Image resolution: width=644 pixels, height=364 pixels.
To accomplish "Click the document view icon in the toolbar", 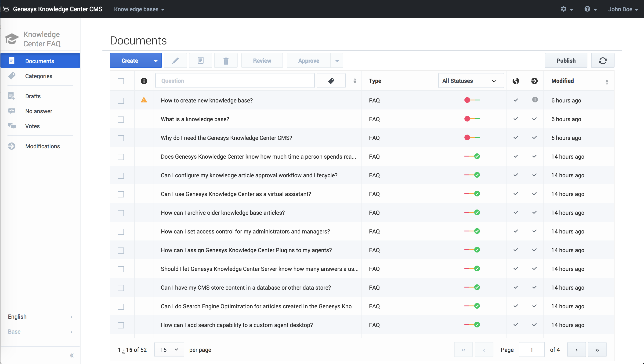I will [200, 61].
